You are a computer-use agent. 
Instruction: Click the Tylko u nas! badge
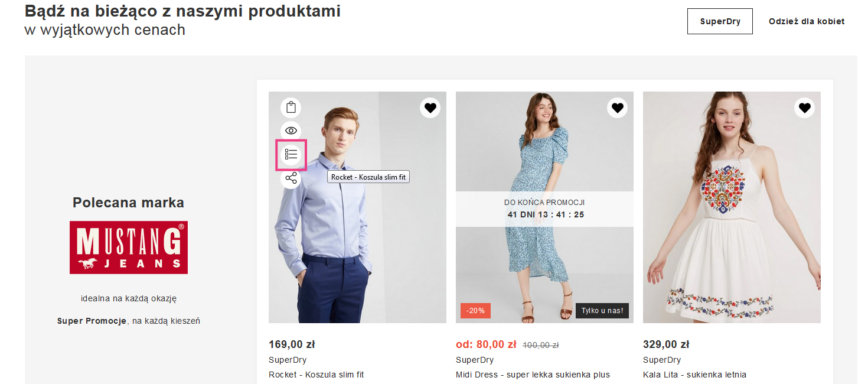(602, 311)
